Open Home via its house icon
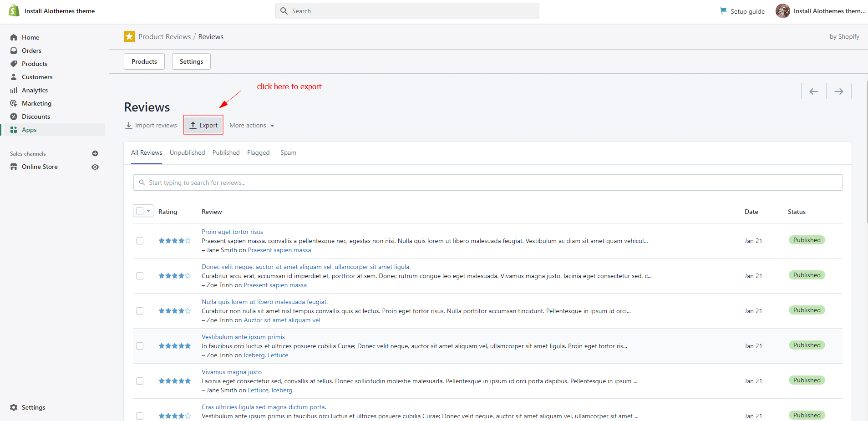This screenshot has height=421, width=868. pyautogui.click(x=14, y=37)
